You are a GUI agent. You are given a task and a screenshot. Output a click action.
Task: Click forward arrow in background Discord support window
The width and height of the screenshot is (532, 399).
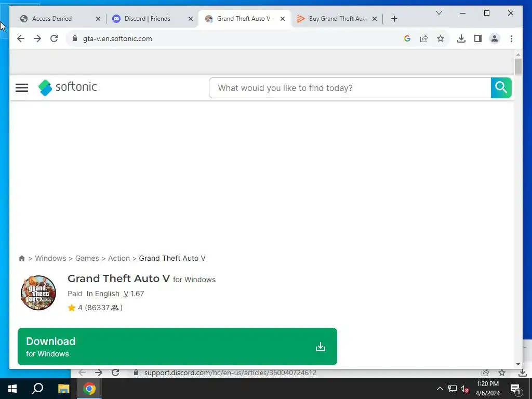pyautogui.click(x=98, y=373)
